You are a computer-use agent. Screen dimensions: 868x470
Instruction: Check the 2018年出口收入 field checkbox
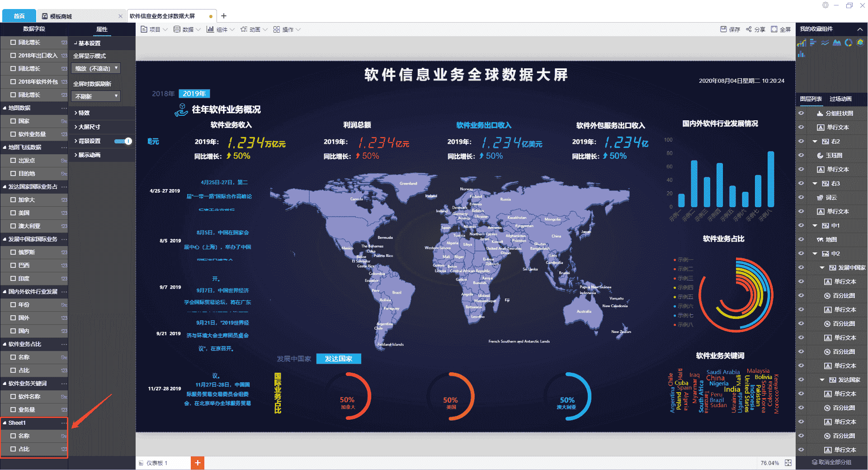[13, 56]
